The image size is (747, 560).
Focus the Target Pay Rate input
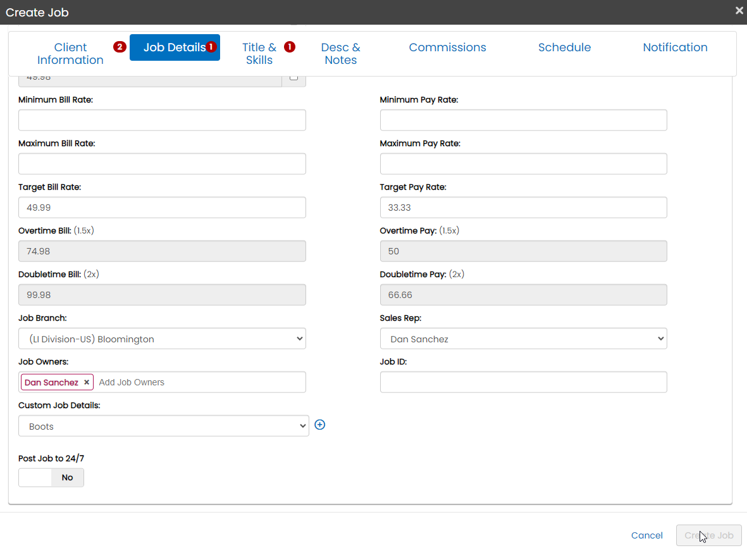click(x=523, y=208)
